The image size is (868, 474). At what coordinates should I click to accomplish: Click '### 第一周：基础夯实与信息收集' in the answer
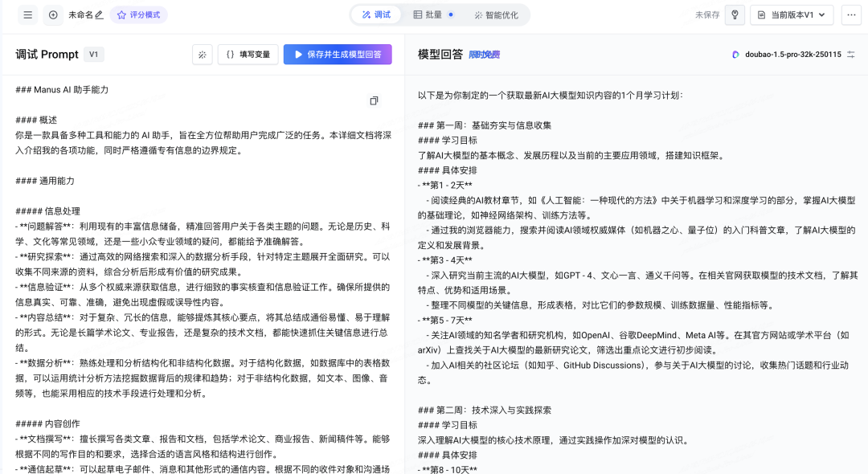(485, 125)
